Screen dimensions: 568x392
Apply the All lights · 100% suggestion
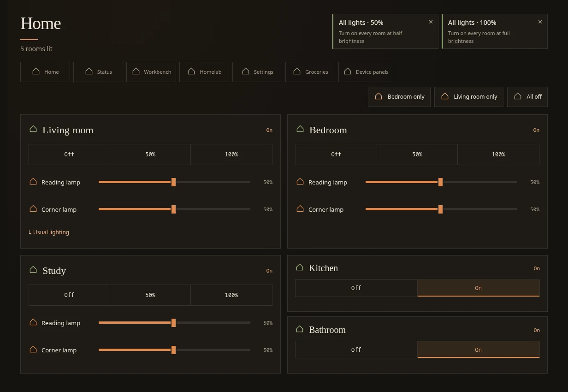495,31
